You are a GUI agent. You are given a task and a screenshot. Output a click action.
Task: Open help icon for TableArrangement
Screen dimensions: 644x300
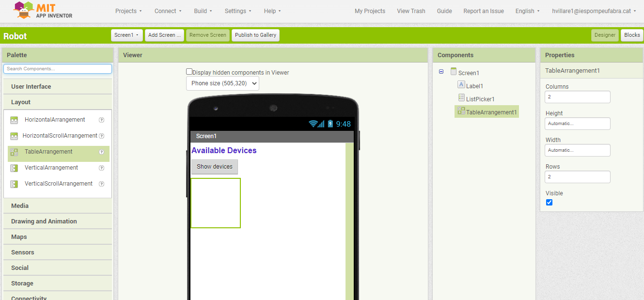coord(102,152)
